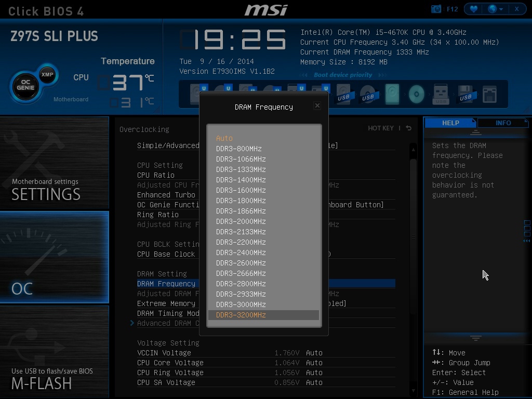The width and height of the screenshot is (532, 399).
Task: Pick the DDR3-2400MHz option
Action: point(241,252)
